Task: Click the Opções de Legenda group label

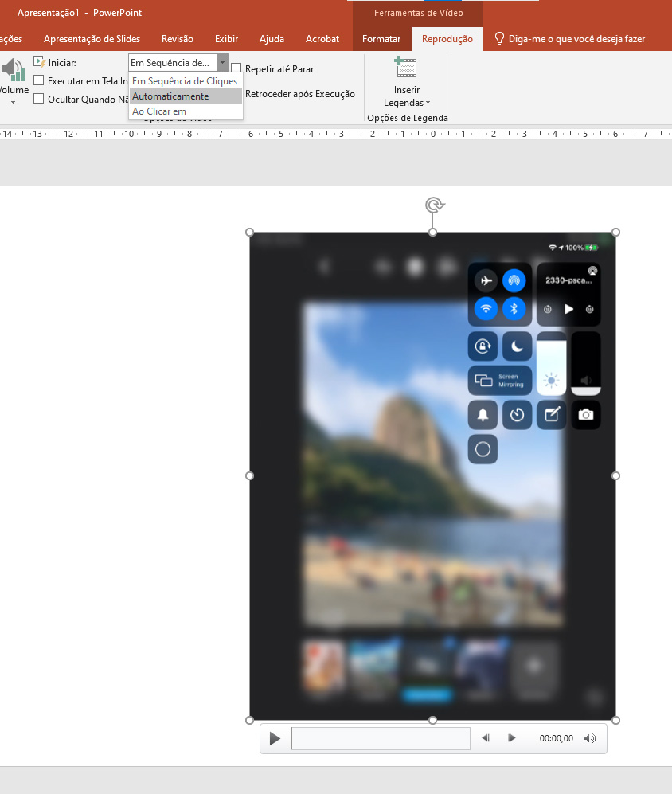Action: pos(408,118)
